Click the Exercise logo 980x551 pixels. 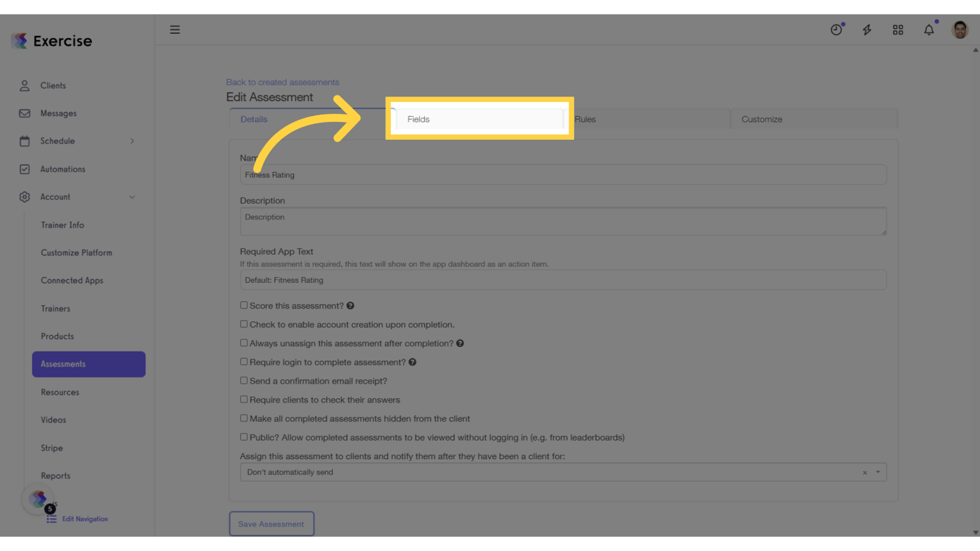(x=50, y=41)
